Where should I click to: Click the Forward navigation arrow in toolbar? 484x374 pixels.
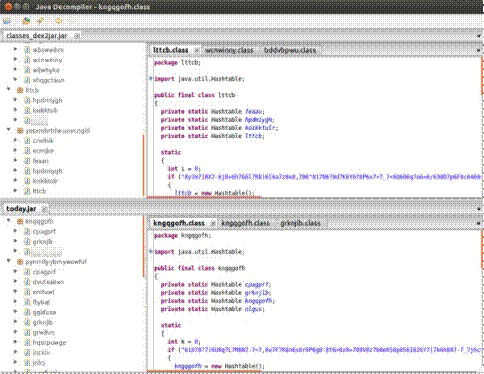tap(72, 21)
